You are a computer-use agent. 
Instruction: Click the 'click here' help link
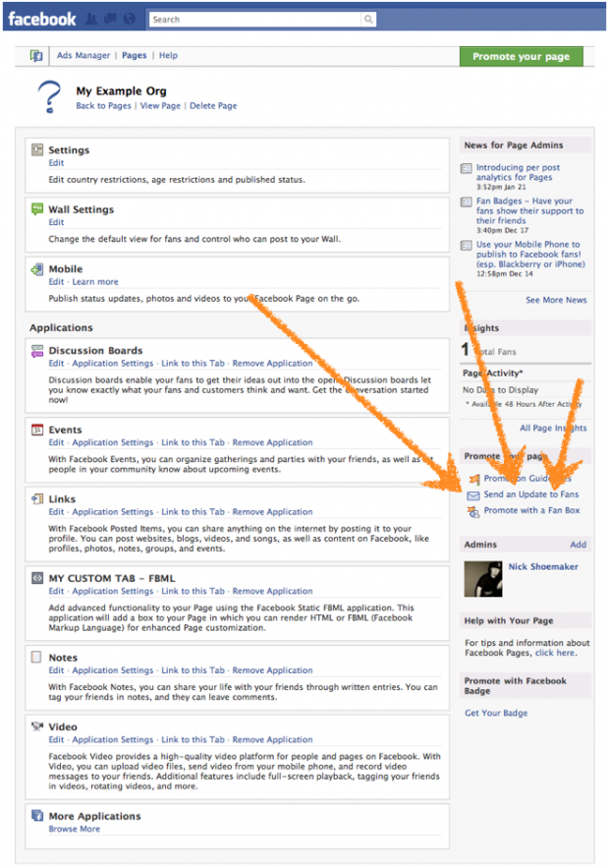[x=555, y=653]
